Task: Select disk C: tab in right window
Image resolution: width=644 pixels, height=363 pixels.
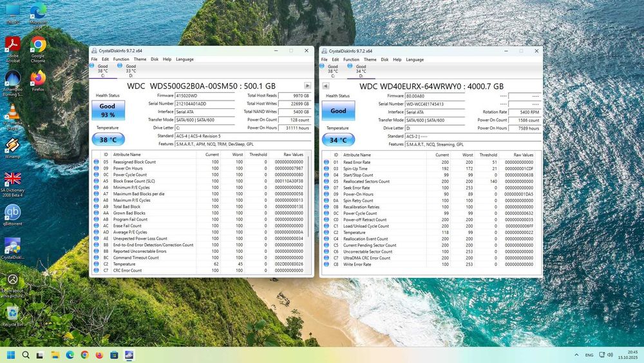Action: pos(333,71)
